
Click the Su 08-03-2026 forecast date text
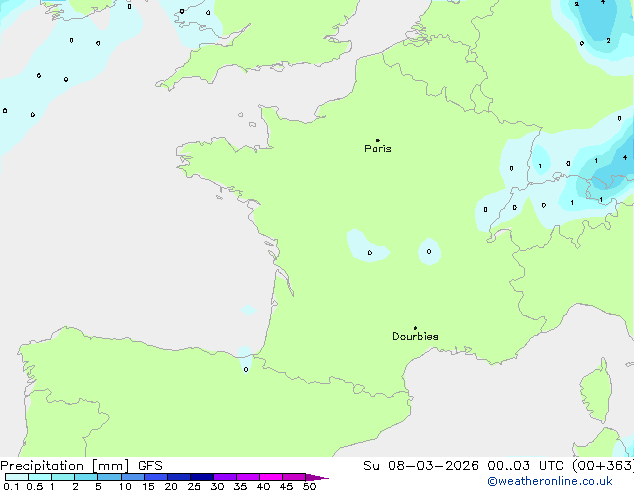point(421,466)
